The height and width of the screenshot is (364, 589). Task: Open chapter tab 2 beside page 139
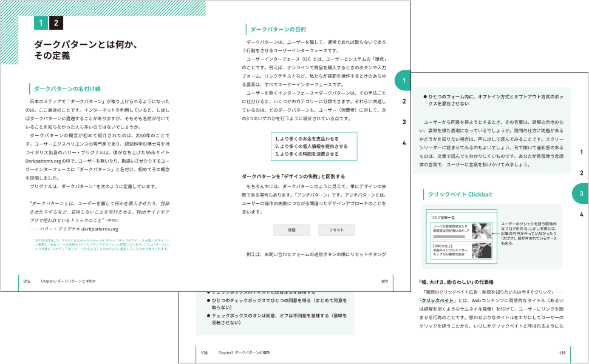[x=582, y=173]
